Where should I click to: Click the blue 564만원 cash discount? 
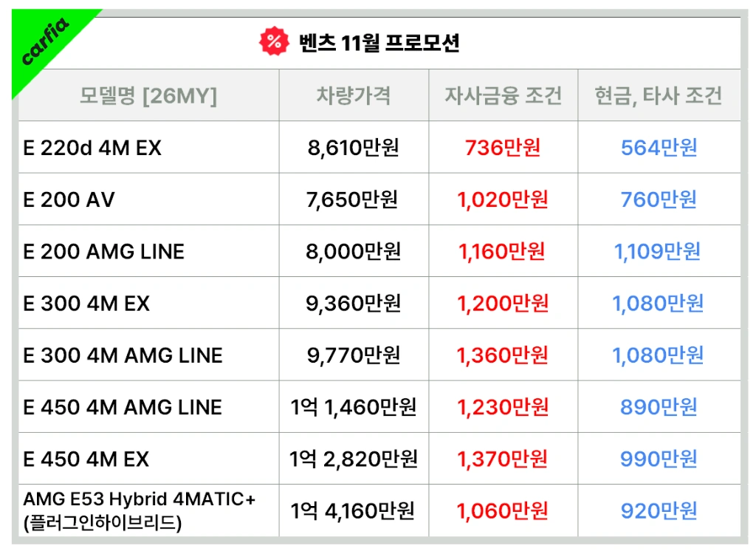[659, 148]
